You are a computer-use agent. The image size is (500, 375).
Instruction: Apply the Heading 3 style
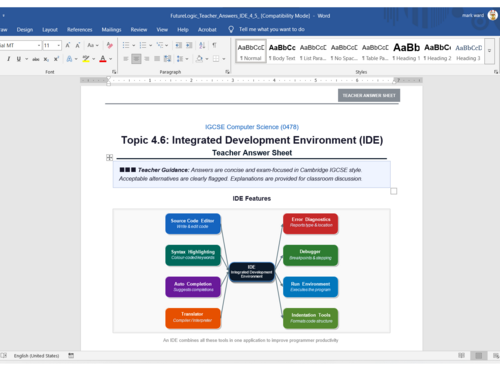click(x=468, y=51)
